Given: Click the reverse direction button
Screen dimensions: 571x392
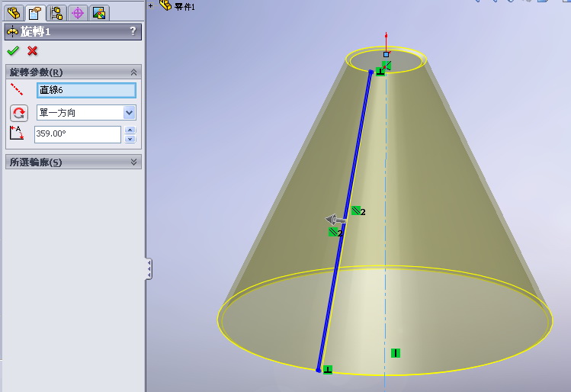Looking at the screenshot, I should (x=19, y=113).
